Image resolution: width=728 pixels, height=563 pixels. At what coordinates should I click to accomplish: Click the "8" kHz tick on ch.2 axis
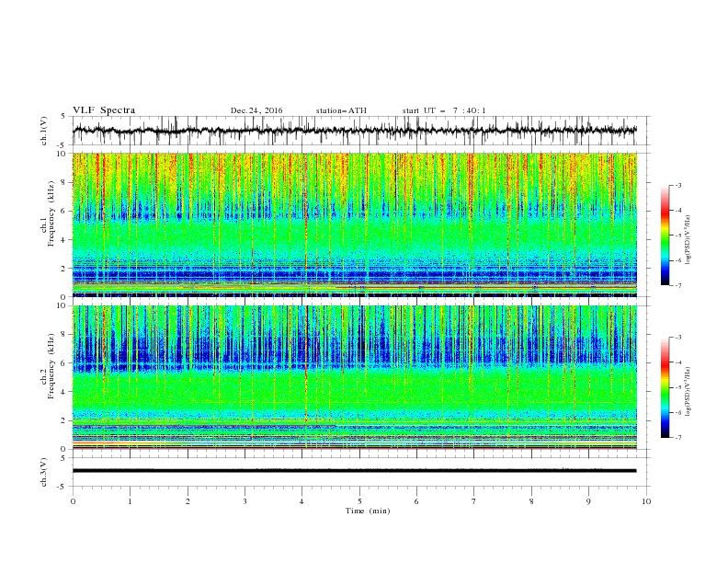pos(63,335)
